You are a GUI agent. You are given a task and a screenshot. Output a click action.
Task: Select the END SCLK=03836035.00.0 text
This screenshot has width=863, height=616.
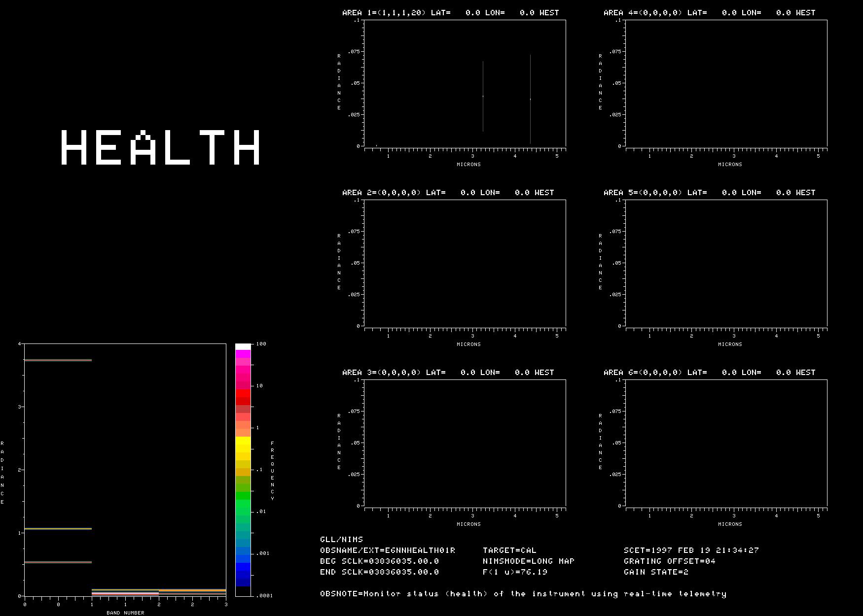coord(379,572)
